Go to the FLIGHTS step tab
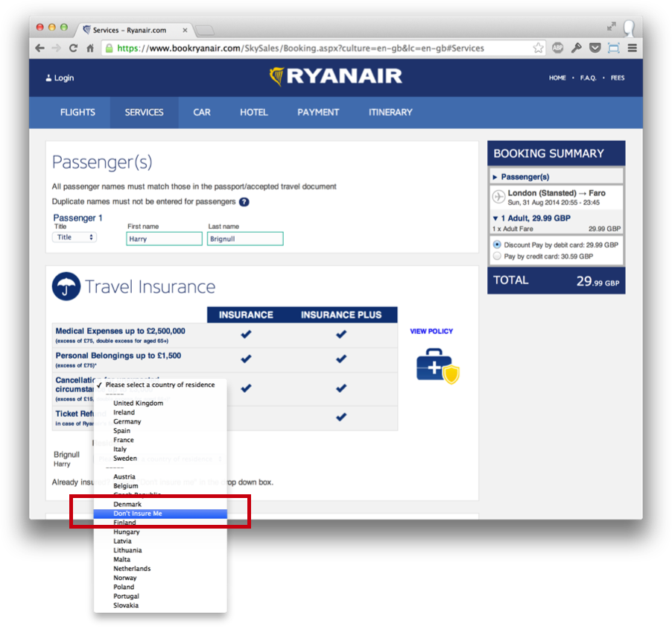 [x=77, y=113]
